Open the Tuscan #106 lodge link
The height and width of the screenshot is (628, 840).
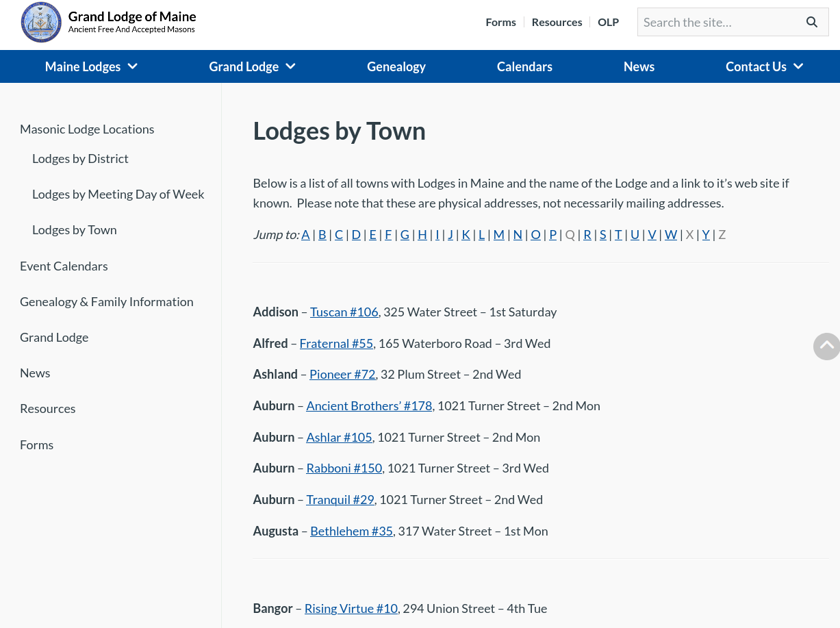(x=344, y=312)
